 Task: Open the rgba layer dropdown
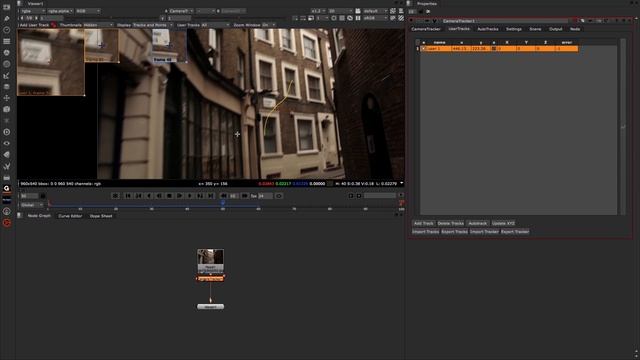[33, 11]
